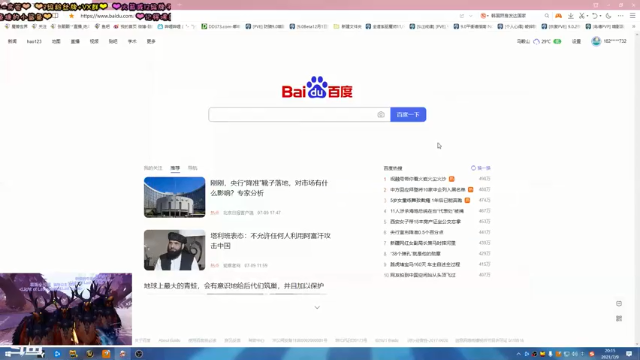Open the 更多 menu in top navigation
640x360 pixels.
(151, 41)
